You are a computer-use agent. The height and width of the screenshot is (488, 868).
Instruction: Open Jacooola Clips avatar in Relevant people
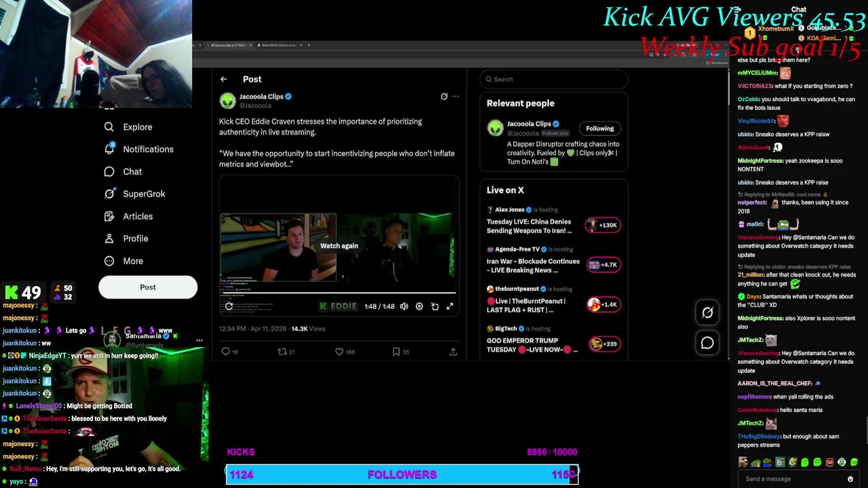pos(495,128)
